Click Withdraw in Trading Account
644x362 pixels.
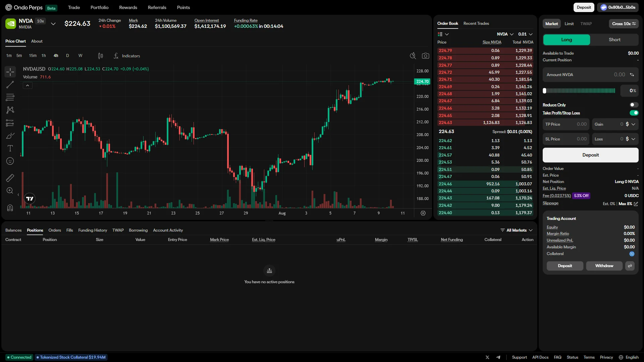604,266
